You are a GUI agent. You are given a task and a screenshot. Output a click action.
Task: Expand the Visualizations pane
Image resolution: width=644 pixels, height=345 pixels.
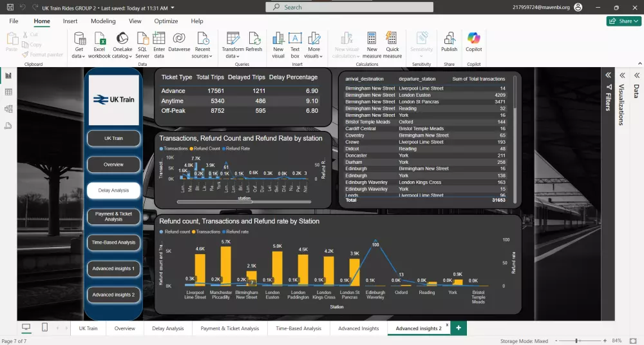(622, 75)
